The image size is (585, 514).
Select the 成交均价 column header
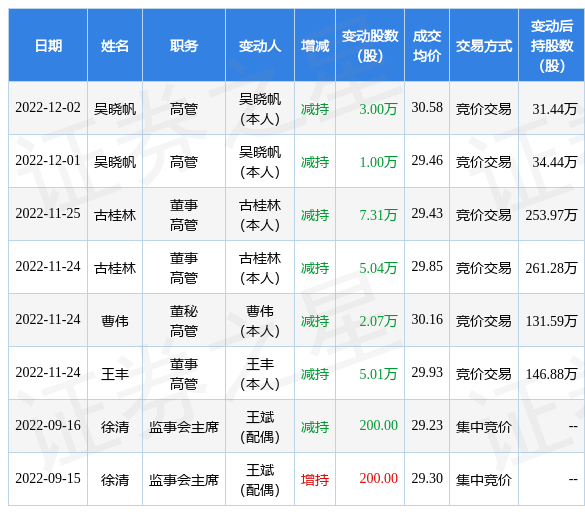click(427, 46)
